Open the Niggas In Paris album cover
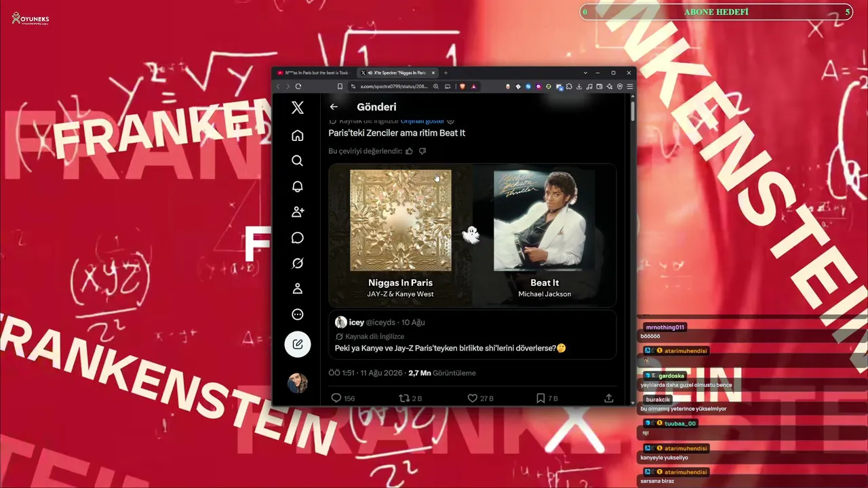Screen dimensions: 868x488 [401, 220]
